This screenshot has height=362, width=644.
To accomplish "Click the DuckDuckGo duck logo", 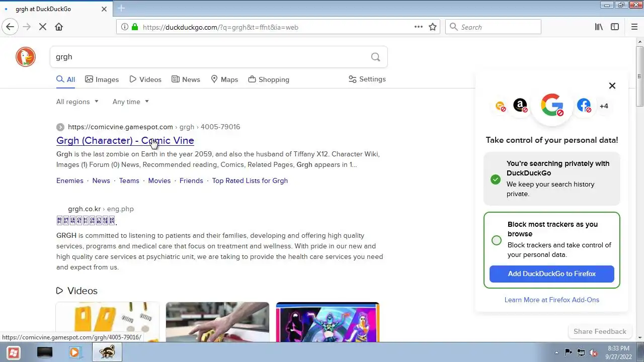I will coord(26,57).
